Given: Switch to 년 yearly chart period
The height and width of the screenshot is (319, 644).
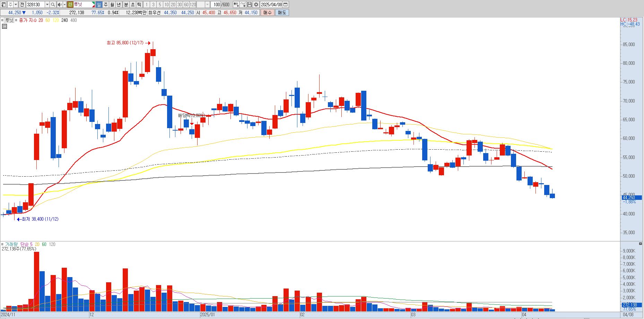Looking at the screenshot, I should (119, 5).
